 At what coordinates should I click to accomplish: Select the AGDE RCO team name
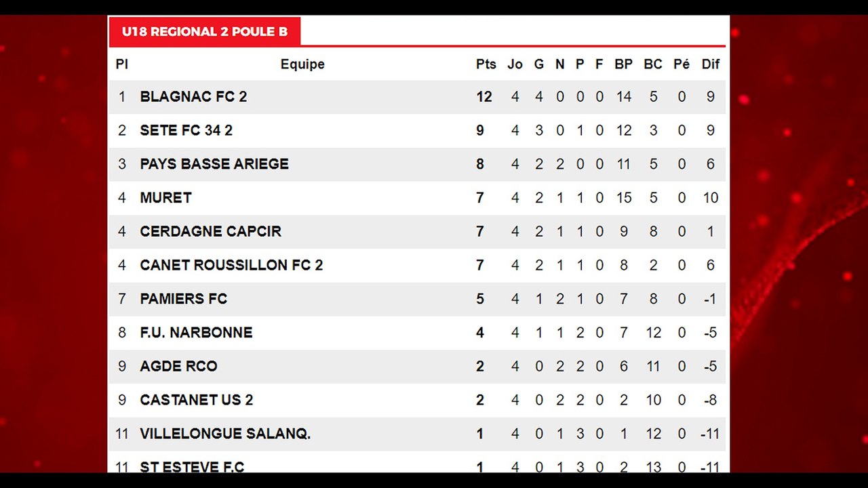(178, 366)
